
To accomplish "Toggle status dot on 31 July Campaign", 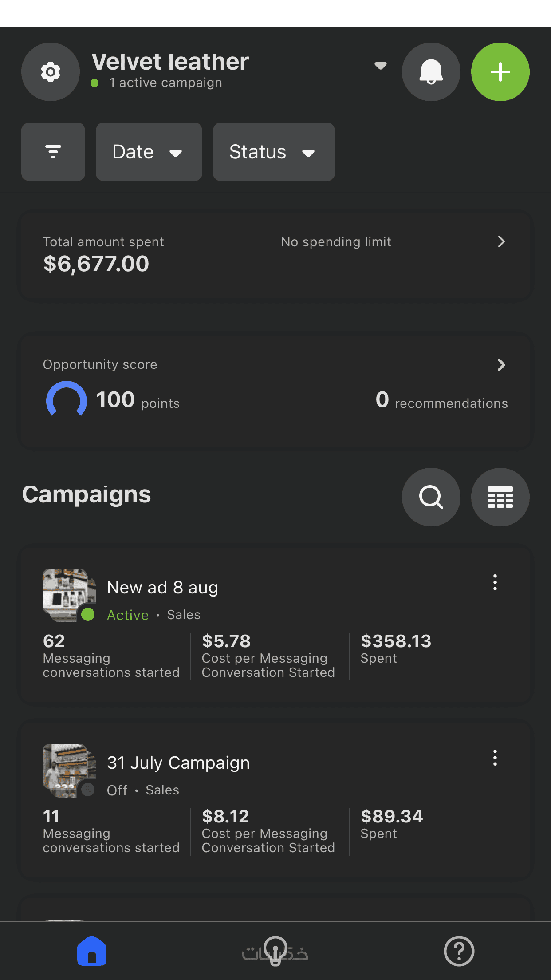I will pos(88,790).
